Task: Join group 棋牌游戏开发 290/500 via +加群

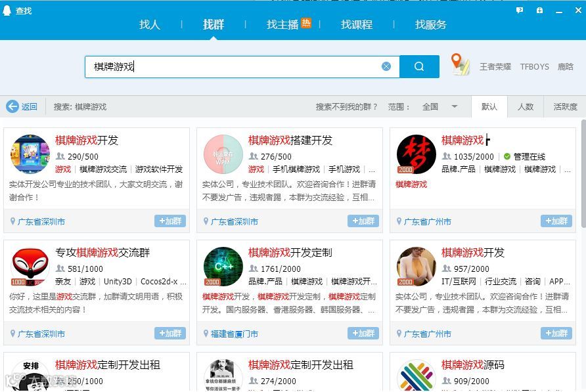Action: pos(170,221)
